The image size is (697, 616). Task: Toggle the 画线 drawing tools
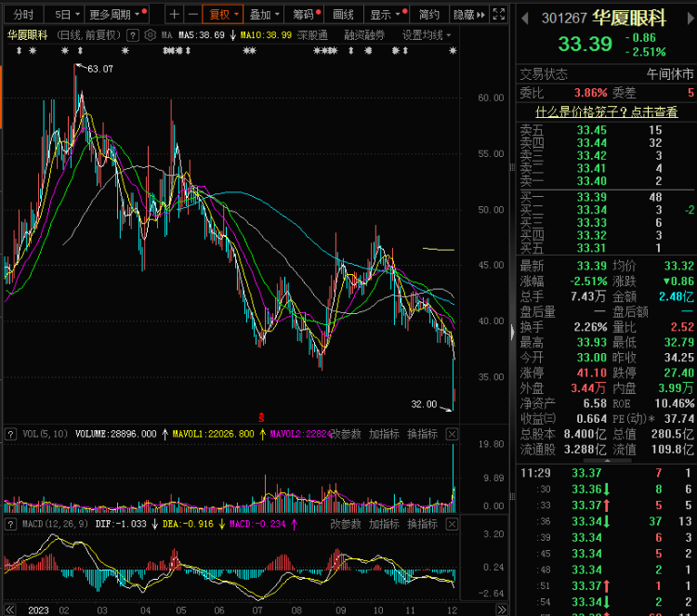click(343, 15)
